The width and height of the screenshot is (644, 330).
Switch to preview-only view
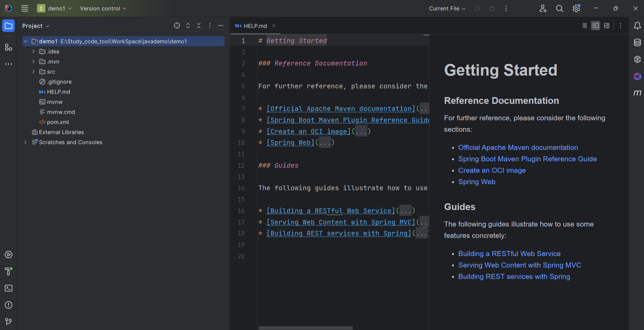pos(607,26)
